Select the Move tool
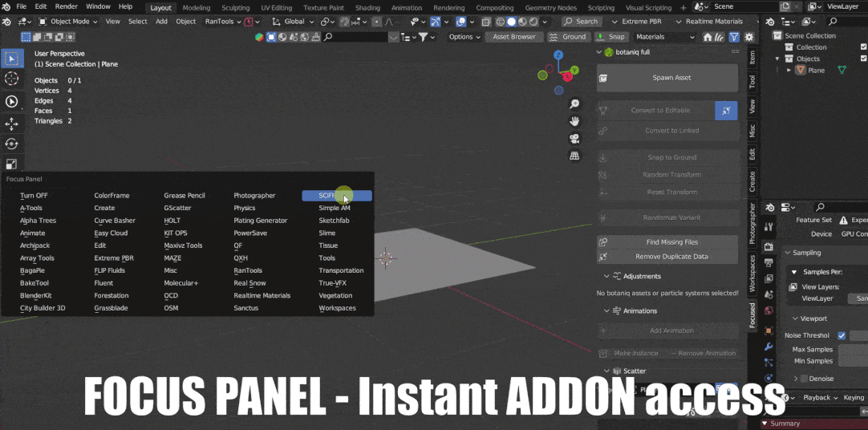This screenshot has height=430, width=868. click(x=11, y=123)
